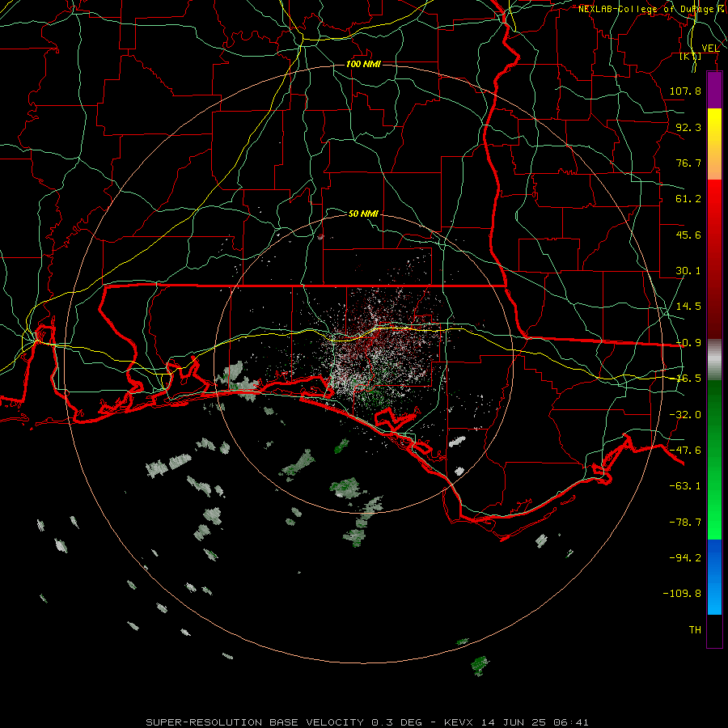
Task: Click the -47.6 legend value
Action: (685, 451)
